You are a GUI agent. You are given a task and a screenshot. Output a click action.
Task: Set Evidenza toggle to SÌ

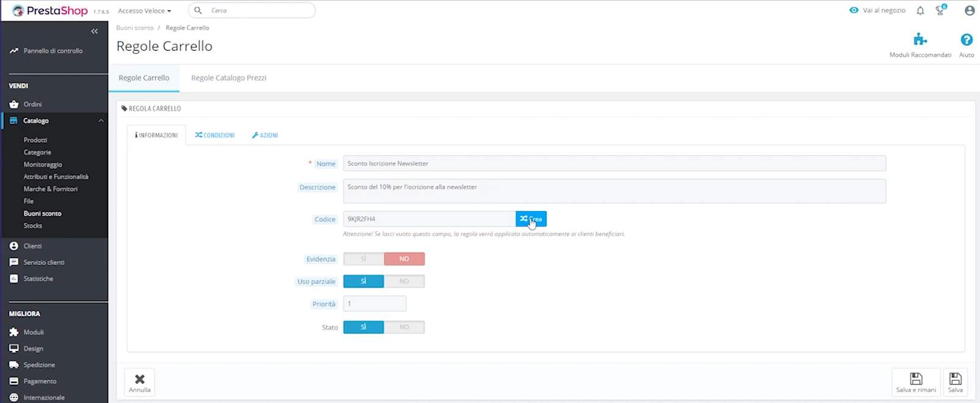(x=364, y=259)
